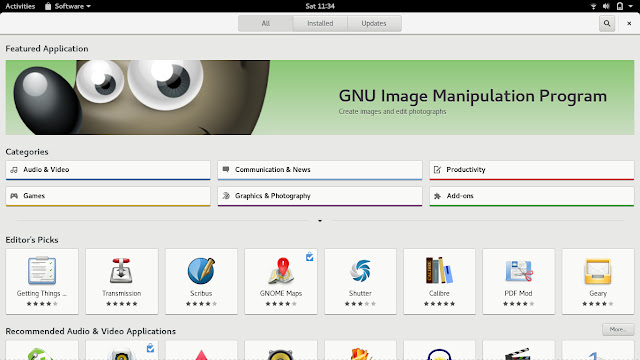Open the system status menu arrow

pyautogui.click(x=630, y=6)
